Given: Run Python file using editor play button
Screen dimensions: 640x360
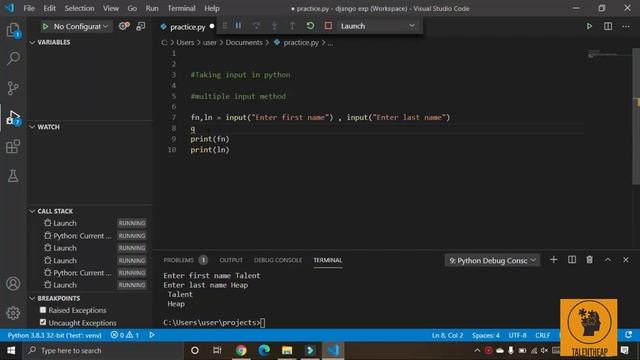Looking at the screenshot, I should (x=589, y=26).
